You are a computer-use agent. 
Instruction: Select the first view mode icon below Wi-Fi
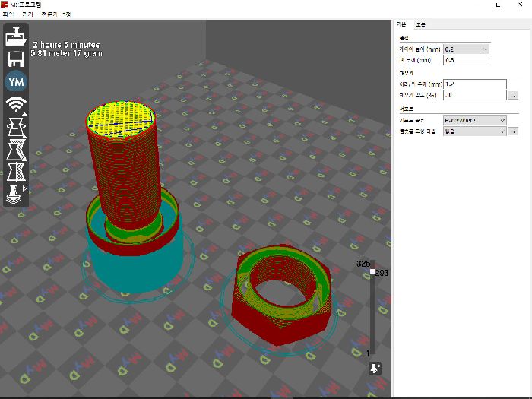17,127
